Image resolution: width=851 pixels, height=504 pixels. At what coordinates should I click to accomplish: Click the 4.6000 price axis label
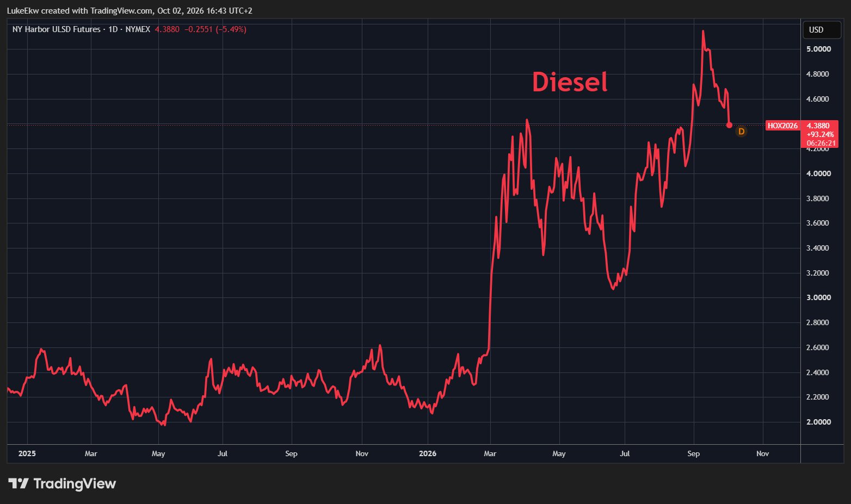tap(817, 99)
